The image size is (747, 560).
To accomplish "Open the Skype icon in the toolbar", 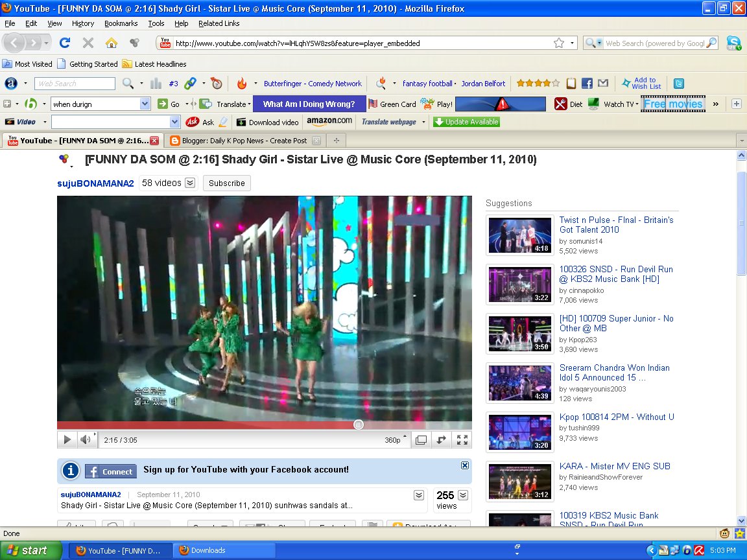I will pyautogui.click(x=733, y=43).
